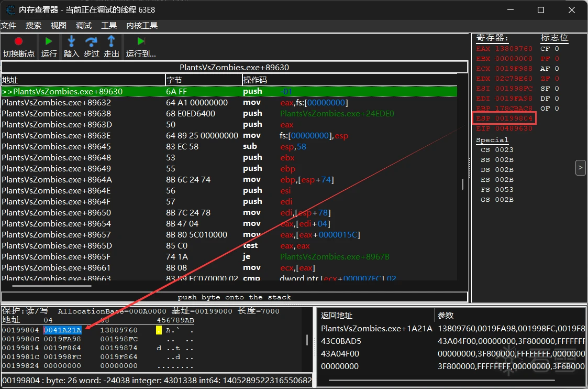
Task: Click the ECX 0019F988 register
Action: 504,69
